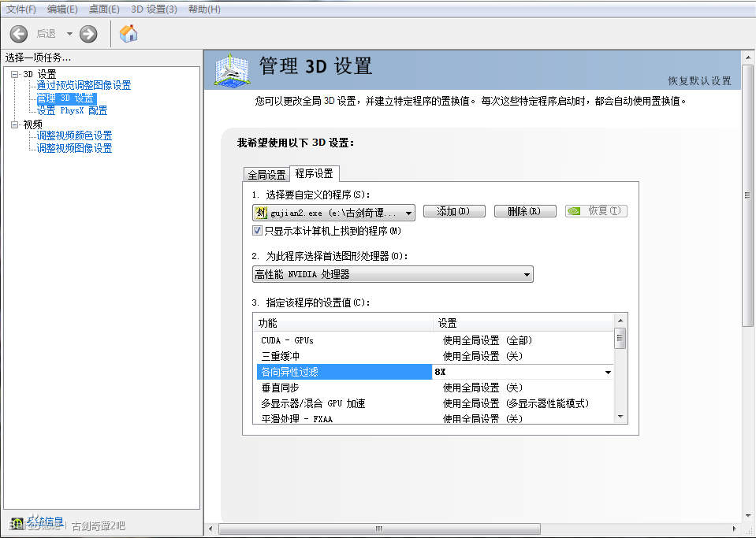Open 调整视频颜色设置 in the tree
756x538 pixels.
click(x=74, y=135)
